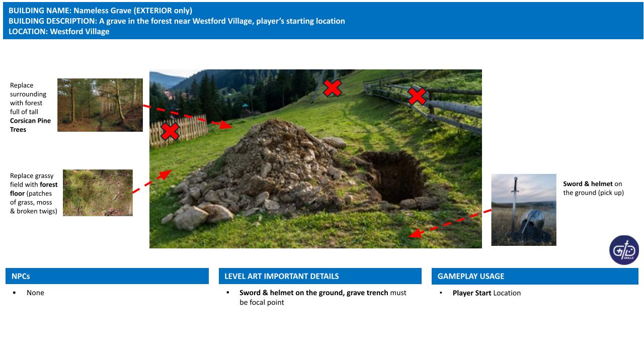This screenshot has width=644, height=362.
Task: Click the dashed arrow pointing from sword image
Action: pos(449,223)
